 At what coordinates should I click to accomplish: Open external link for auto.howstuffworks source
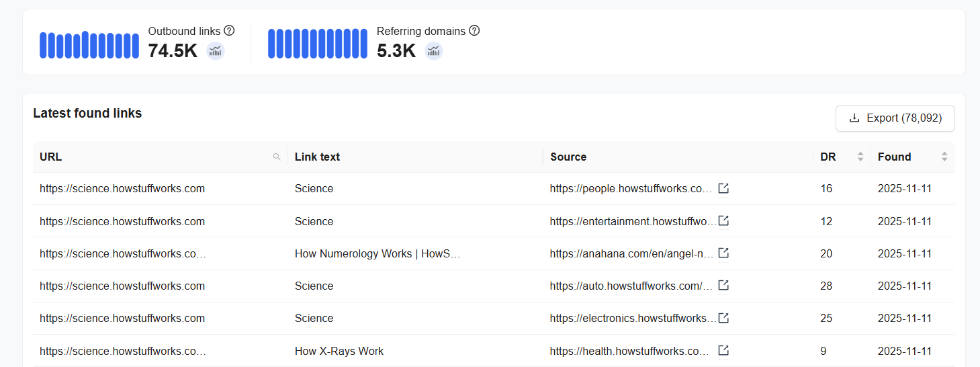(x=723, y=286)
